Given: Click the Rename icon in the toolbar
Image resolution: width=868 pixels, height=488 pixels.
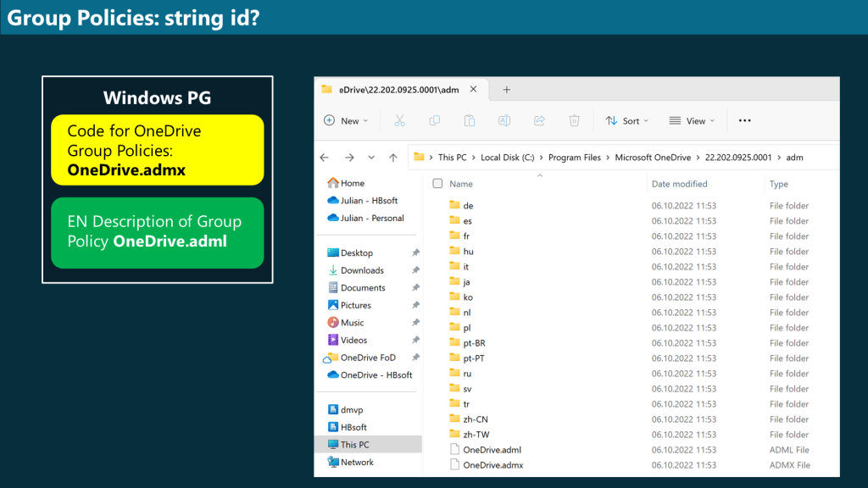Looking at the screenshot, I should pos(504,121).
